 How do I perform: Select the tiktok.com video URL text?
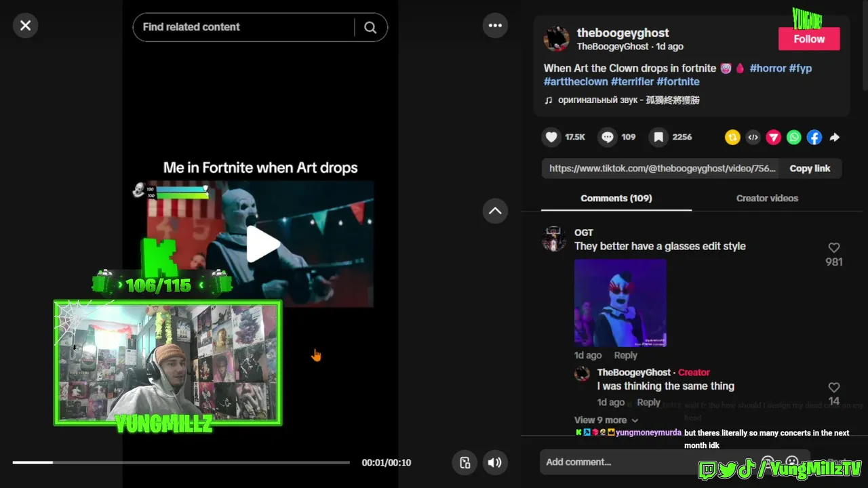(662, 169)
